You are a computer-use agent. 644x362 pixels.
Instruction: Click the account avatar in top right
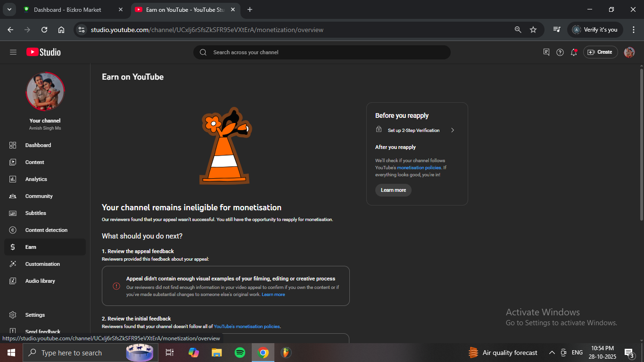coord(629,52)
